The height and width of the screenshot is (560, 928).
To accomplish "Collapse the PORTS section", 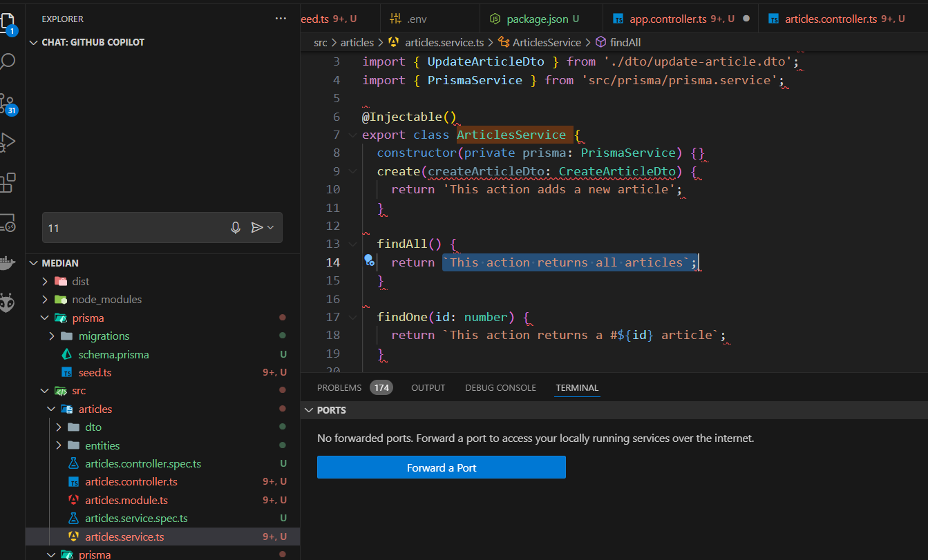I will 308,410.
